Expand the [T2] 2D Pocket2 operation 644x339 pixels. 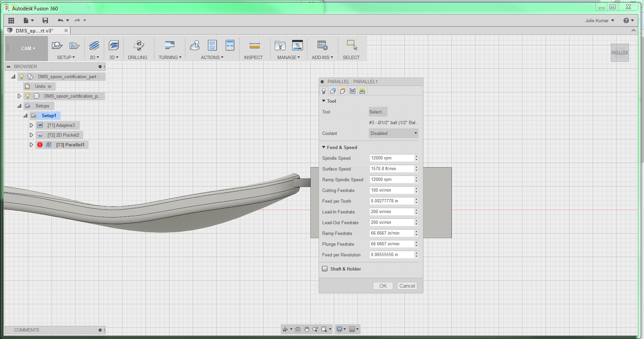pos(31,135)
